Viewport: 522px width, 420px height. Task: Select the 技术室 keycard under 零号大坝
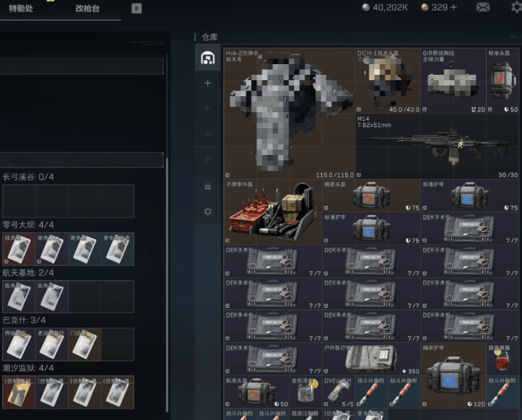click(19, 249)
